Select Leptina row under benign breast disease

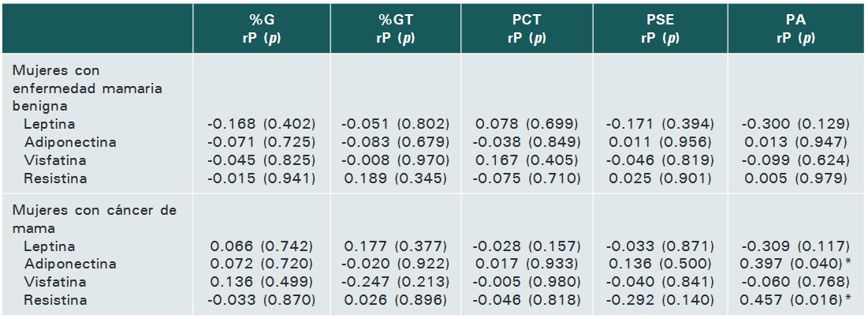(x=50, y=124)
